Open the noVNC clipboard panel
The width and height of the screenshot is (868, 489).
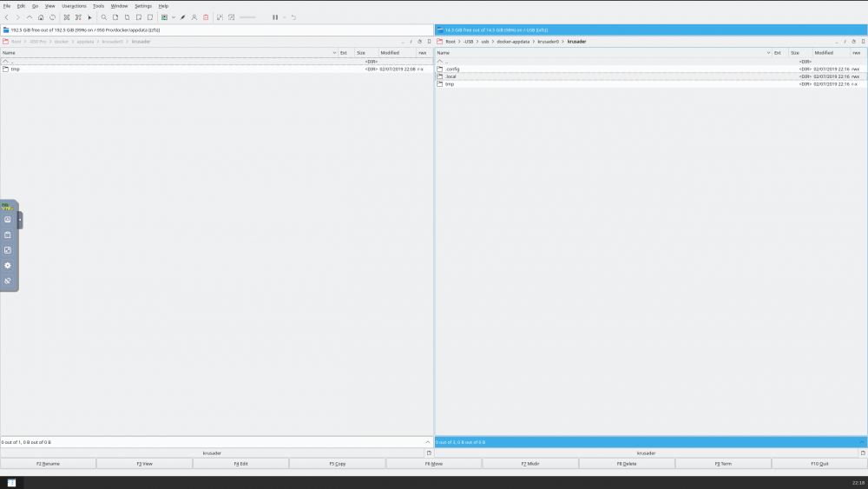[x=8, y=235]
